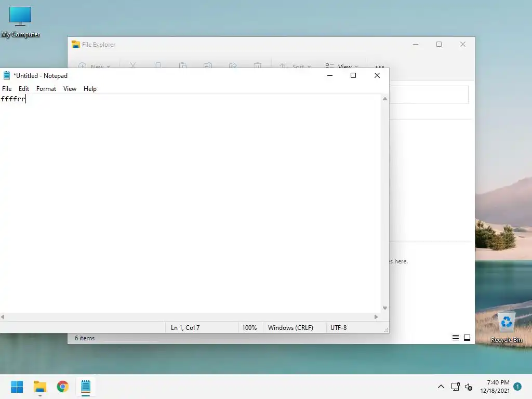Close the Notepad window
The height and width of the screenshot is (399, 532).
[x=377, y=75]
